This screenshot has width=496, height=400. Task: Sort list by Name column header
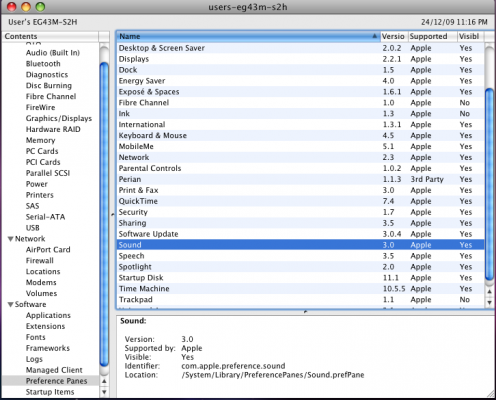(248, 36)
